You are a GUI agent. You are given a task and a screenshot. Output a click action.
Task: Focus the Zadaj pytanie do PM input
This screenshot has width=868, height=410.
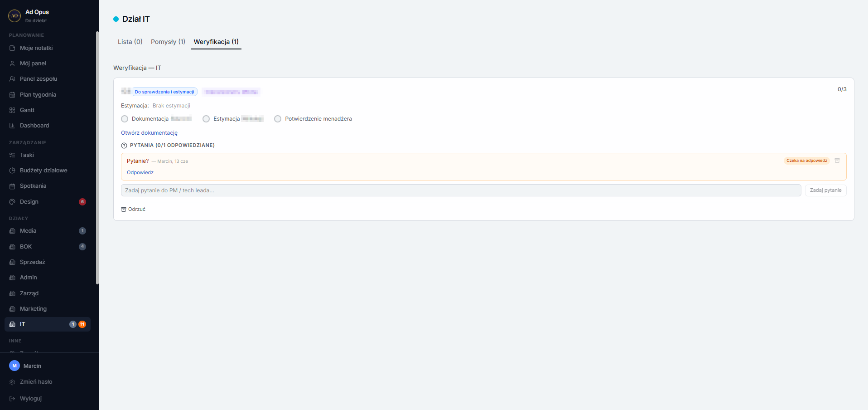pyautogui.click(x=461, y=190)
